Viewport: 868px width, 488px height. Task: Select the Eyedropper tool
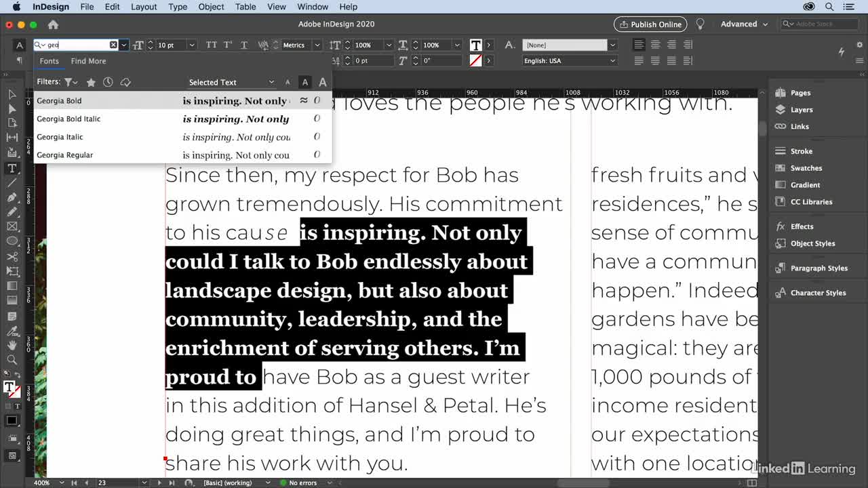click(x=12, y=331)
